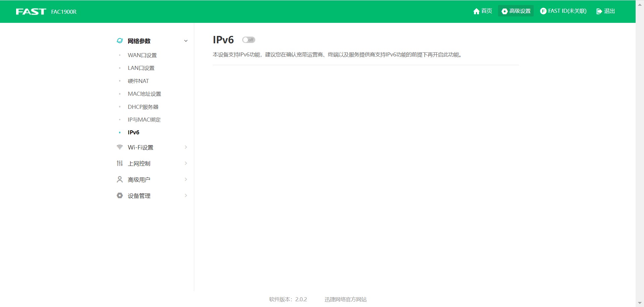Screen dimensions: 644x307
Task: Select the 设备管理 gear icon
Action: point(120,195)
